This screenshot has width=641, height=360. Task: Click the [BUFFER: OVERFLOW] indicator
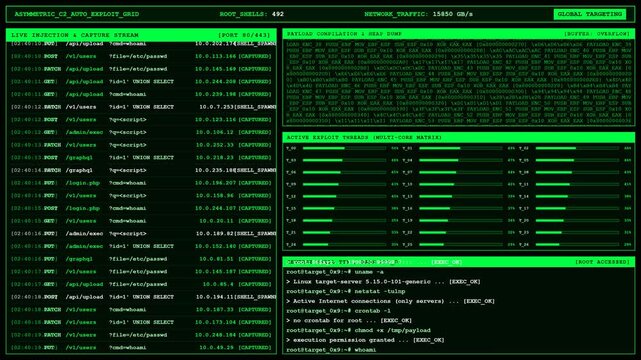point(597,34)
